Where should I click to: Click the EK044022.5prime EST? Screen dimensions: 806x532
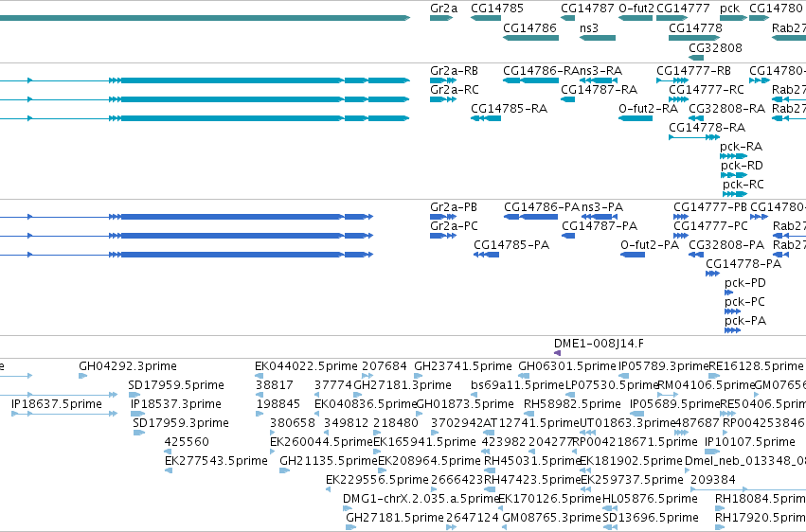click(x=258, y=376)
